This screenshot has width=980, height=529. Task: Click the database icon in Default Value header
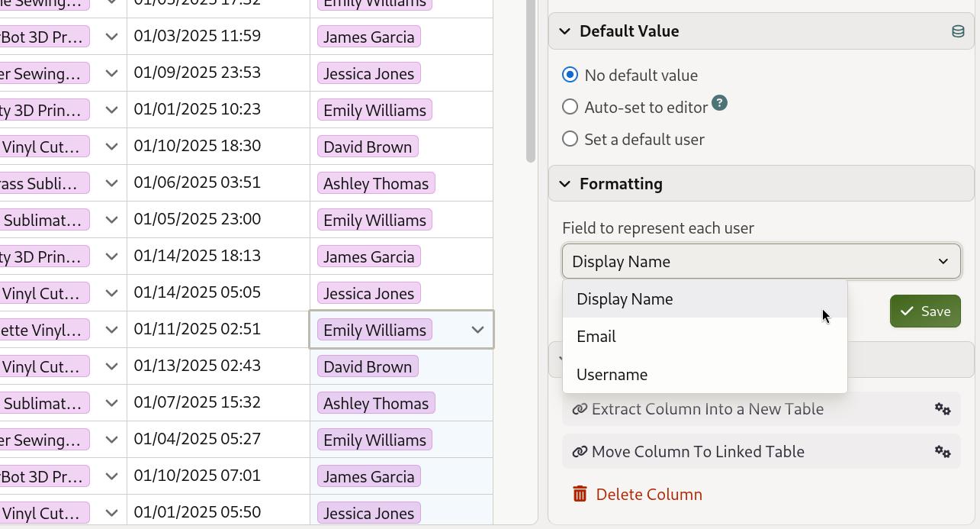click(958, 31)
